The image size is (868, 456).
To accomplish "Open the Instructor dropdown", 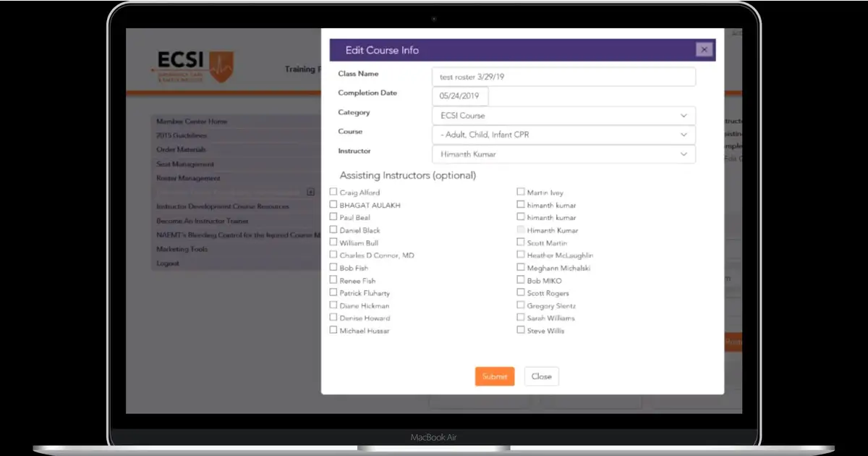I will 563,154.
